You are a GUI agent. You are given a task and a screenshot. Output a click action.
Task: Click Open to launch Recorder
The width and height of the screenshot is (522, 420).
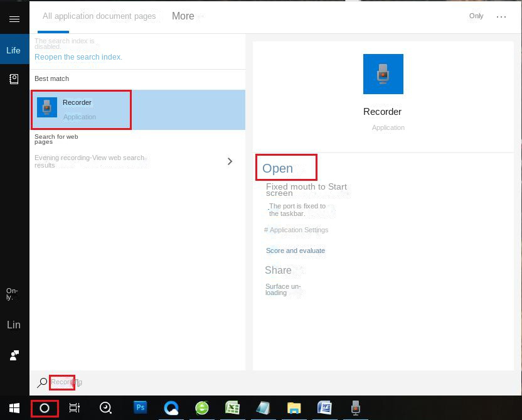(278, 168)
